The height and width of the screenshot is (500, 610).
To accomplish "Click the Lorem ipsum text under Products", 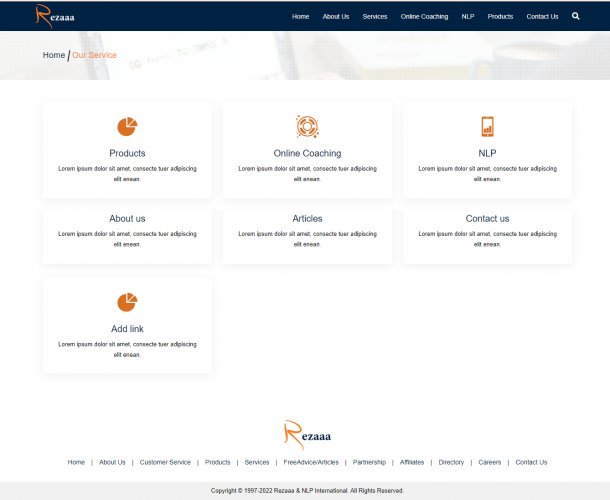I will (127, 174).
